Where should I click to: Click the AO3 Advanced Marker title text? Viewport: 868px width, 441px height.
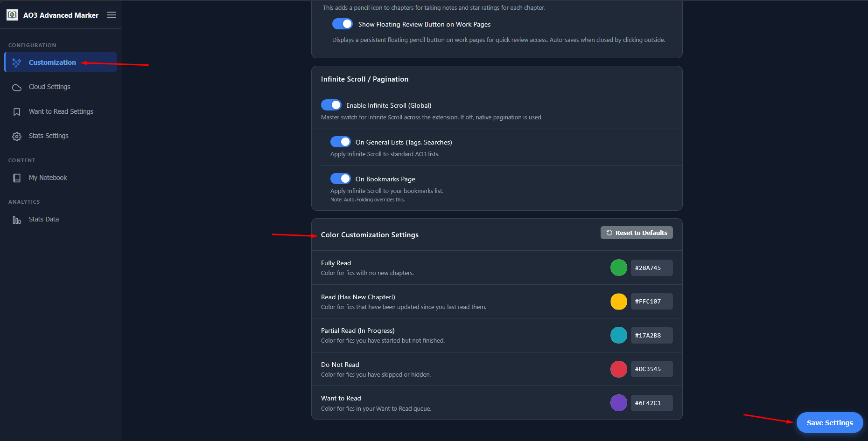(x=61, y=15)
